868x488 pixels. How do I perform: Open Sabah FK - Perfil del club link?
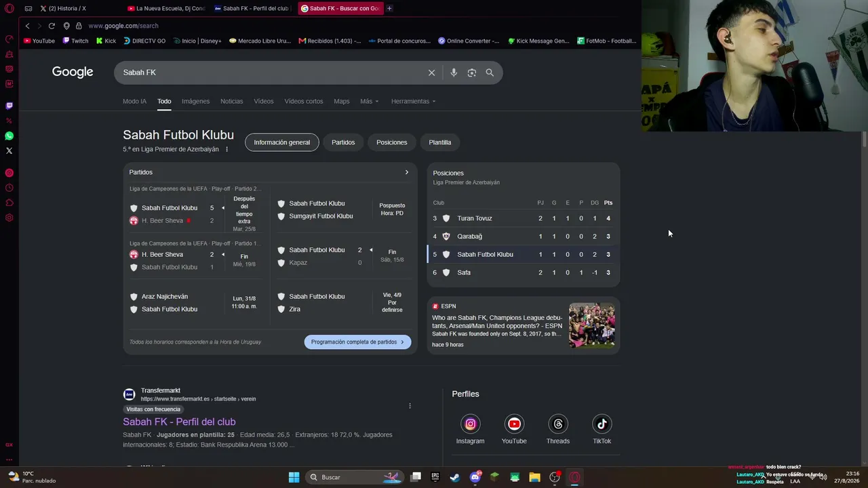179,422
